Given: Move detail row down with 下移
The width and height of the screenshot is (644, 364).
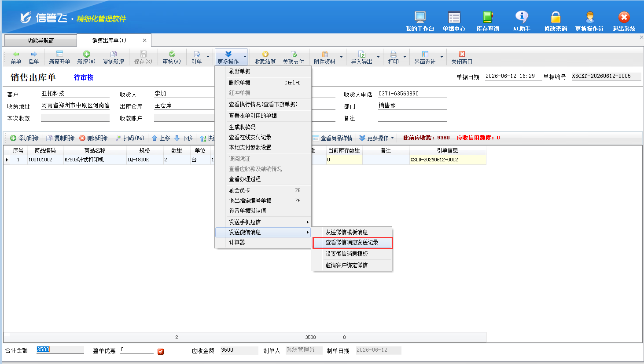Looking at the screenshot, I should (x=184, y=138).
